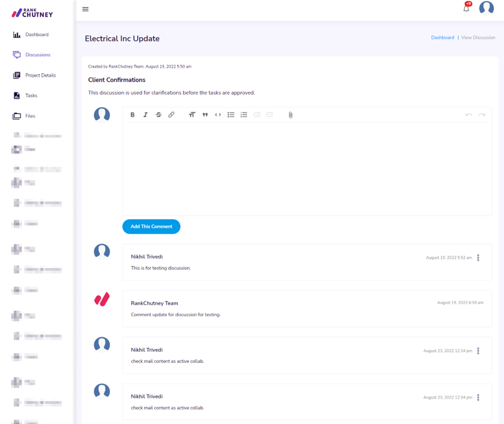Viewport: 504px width, 424px height.
Task: Create a bulleted list
Action: [231, 115]
